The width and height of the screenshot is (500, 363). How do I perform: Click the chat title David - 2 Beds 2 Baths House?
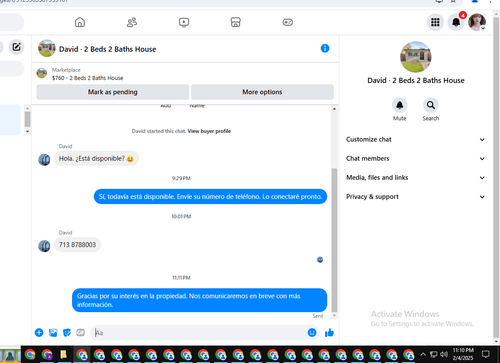[x=107, y=49]
